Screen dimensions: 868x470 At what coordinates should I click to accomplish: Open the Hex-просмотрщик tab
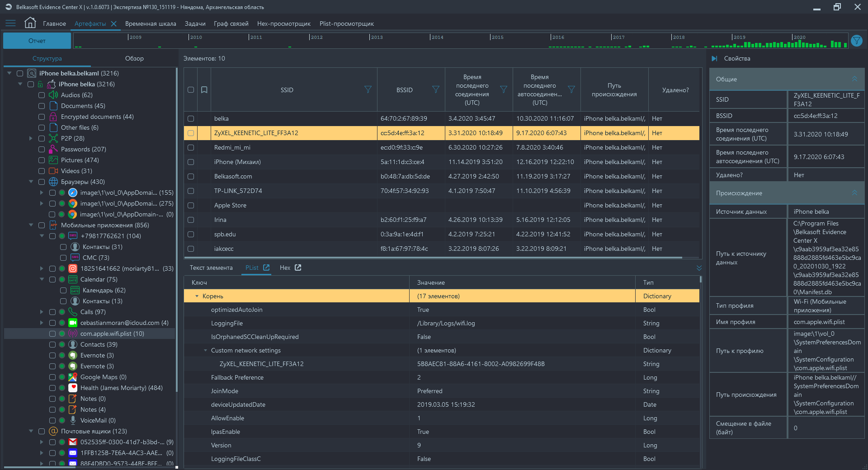(x=284, y=23)
